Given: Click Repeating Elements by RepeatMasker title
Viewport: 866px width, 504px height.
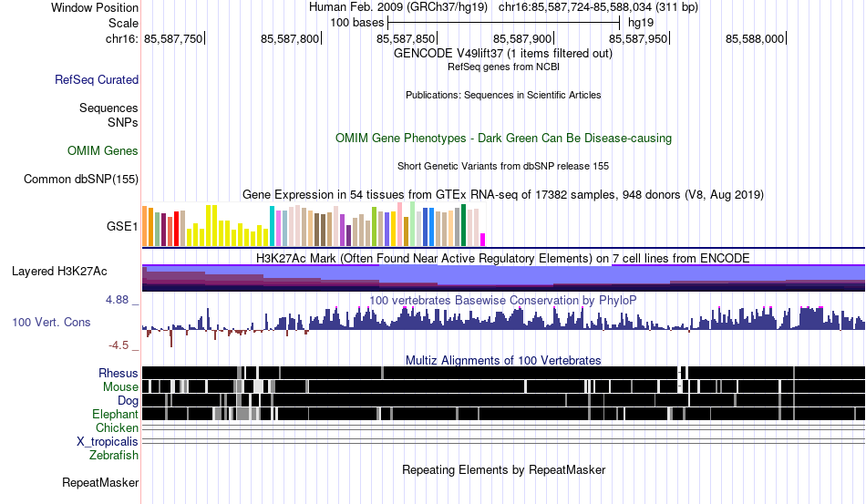Looking at the screenshot, I should [x=503, y=469].
